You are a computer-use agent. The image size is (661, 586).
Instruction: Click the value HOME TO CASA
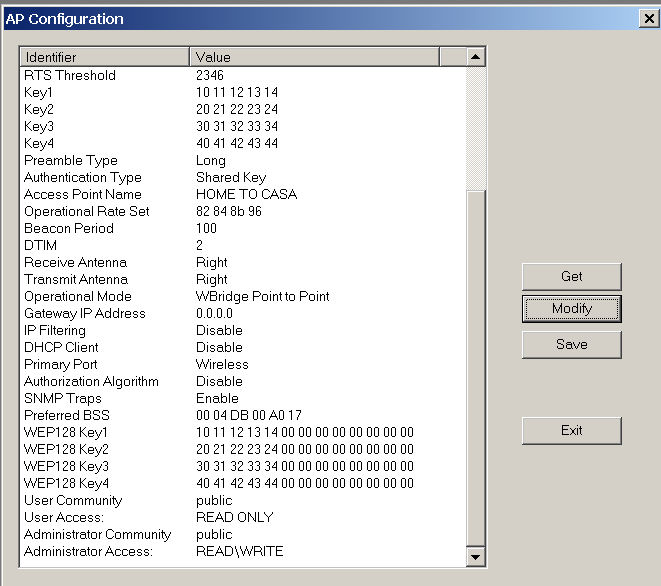click(x=247, y=194)
